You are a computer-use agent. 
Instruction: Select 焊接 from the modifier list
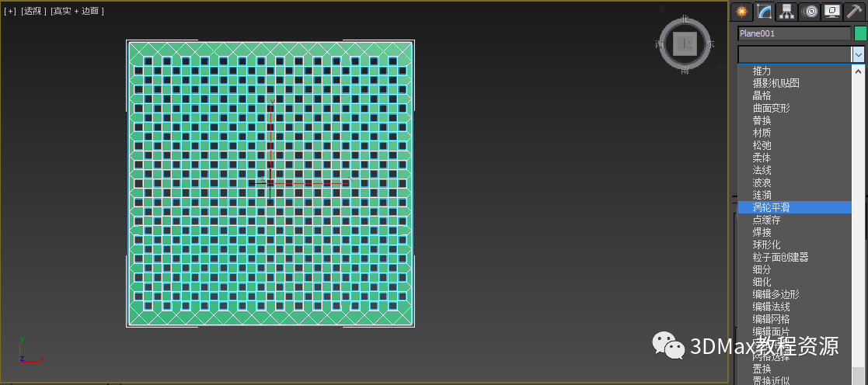click(x=794, y=232)
